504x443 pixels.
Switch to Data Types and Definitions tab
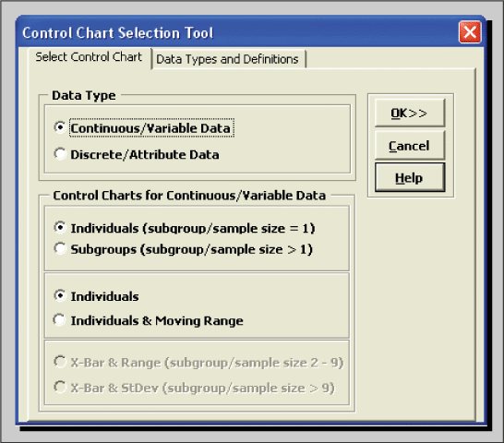click(228, 59)
